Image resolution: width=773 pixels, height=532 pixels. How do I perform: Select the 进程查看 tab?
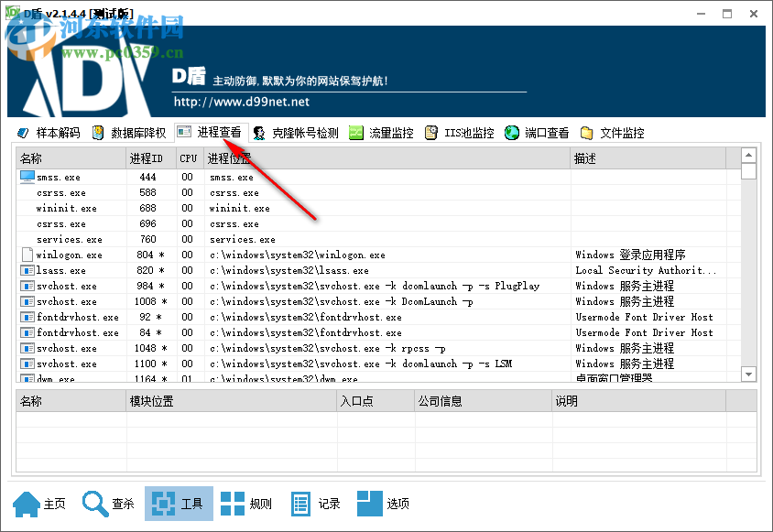click(x=211, y=132)
